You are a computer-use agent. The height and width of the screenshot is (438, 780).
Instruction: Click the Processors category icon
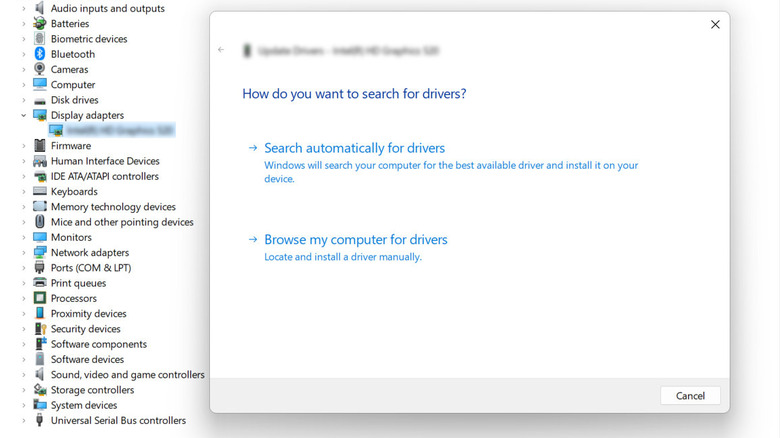pos(40,298)
